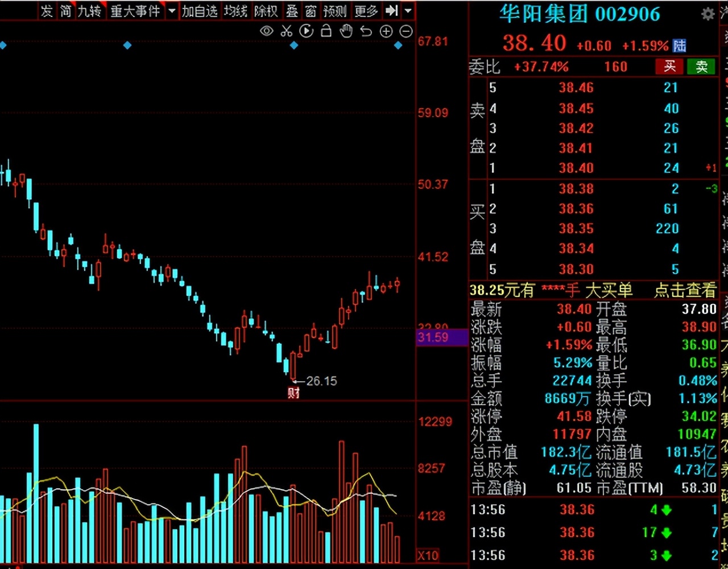Click the undo arrow icon
The width and height of the screenshot is (728, 569).
click(x=366, y=31)
